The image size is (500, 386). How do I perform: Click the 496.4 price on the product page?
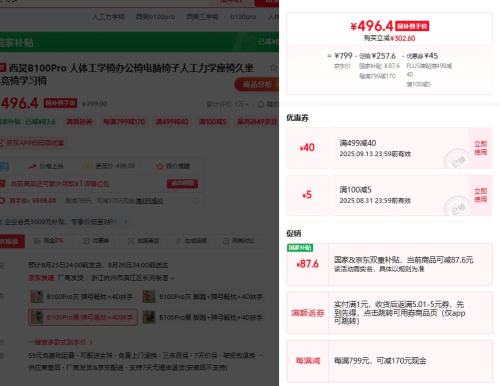click(19, 103)
